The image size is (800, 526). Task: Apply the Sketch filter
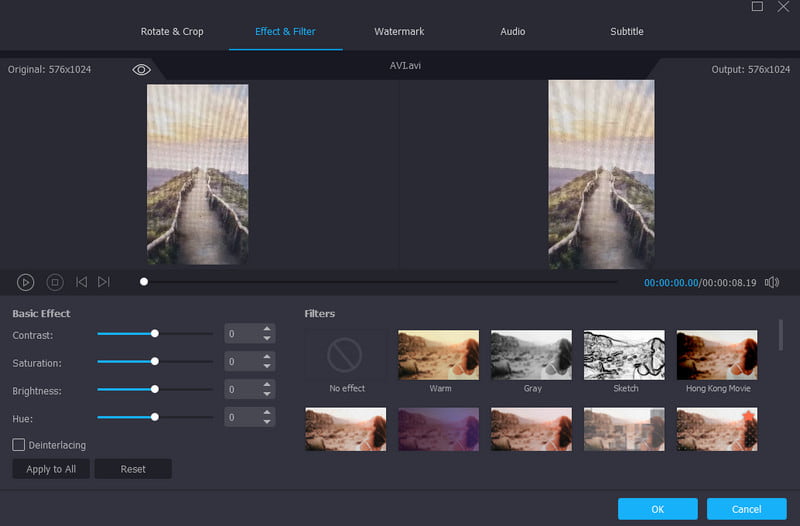[x=624, y=355]
